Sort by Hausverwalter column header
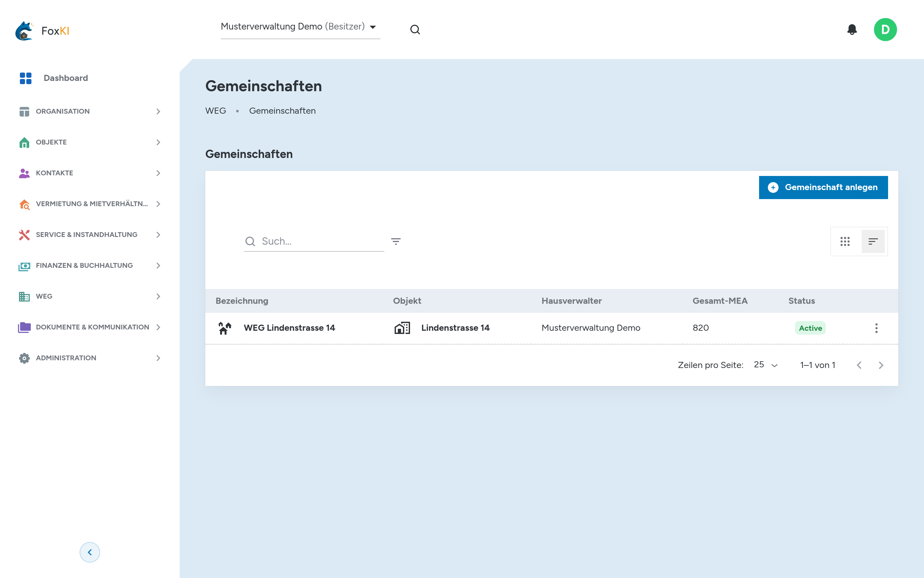This screenshot has width=924, height=578. 572,301
